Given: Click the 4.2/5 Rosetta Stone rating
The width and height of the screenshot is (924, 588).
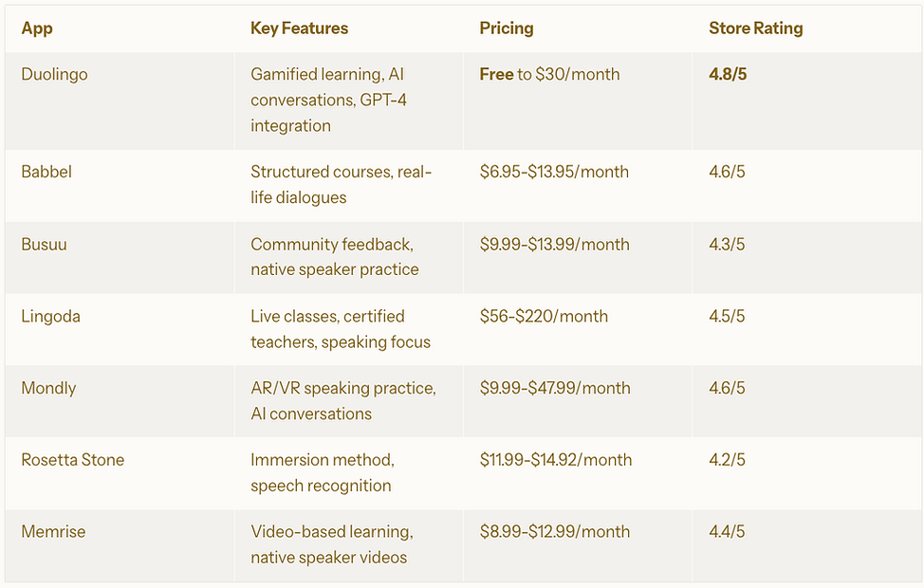Looking at the screenshot, I should [x=727, y=460].
